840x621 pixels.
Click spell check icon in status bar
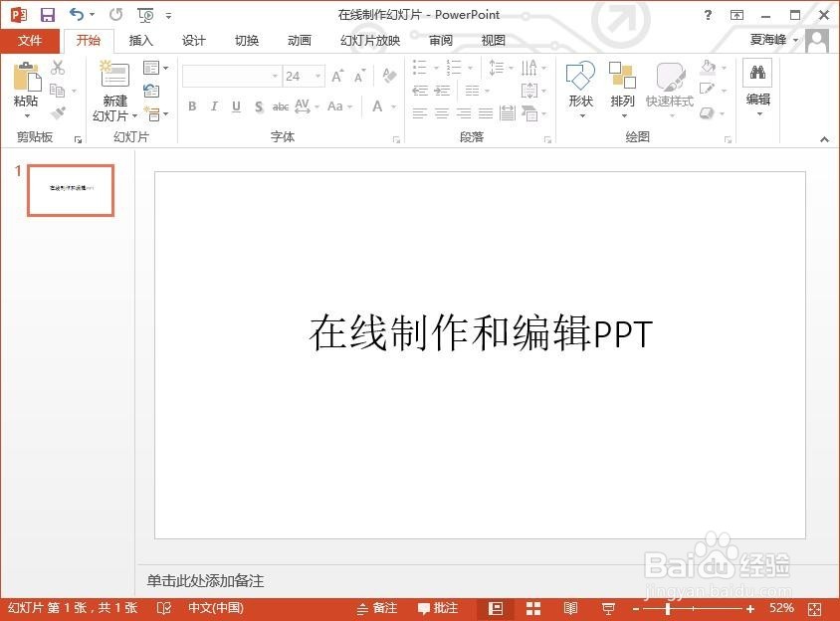tap(164, 608)
